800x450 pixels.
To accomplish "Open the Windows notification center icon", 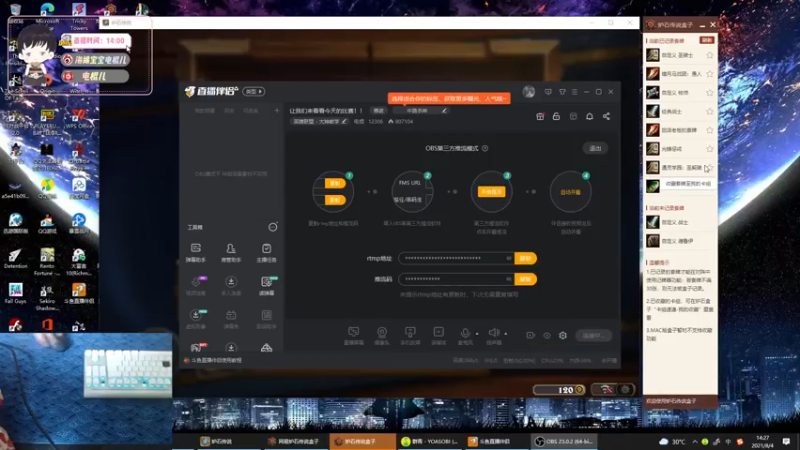I will [x=786, y=441].
